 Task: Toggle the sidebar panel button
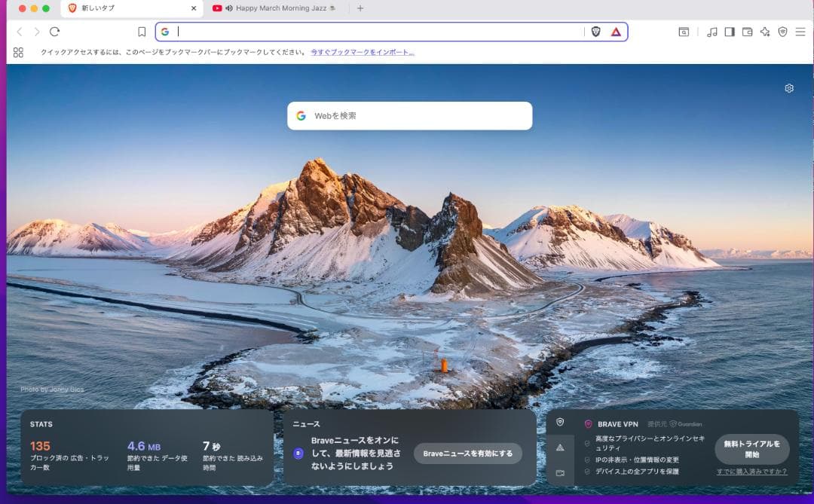click(729, 32)
